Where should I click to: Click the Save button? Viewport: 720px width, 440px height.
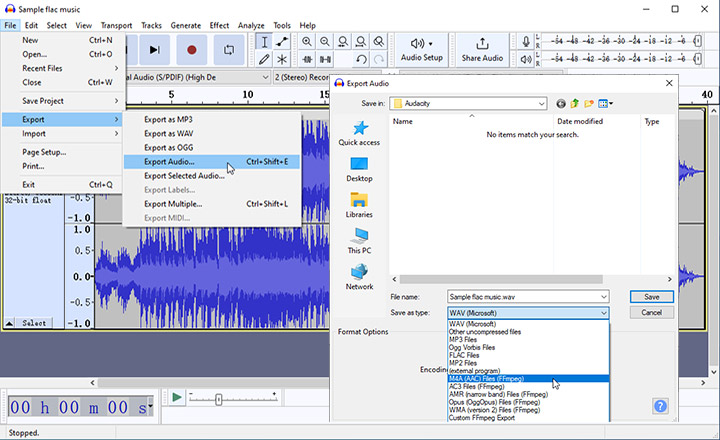click(x=651, y=297)
